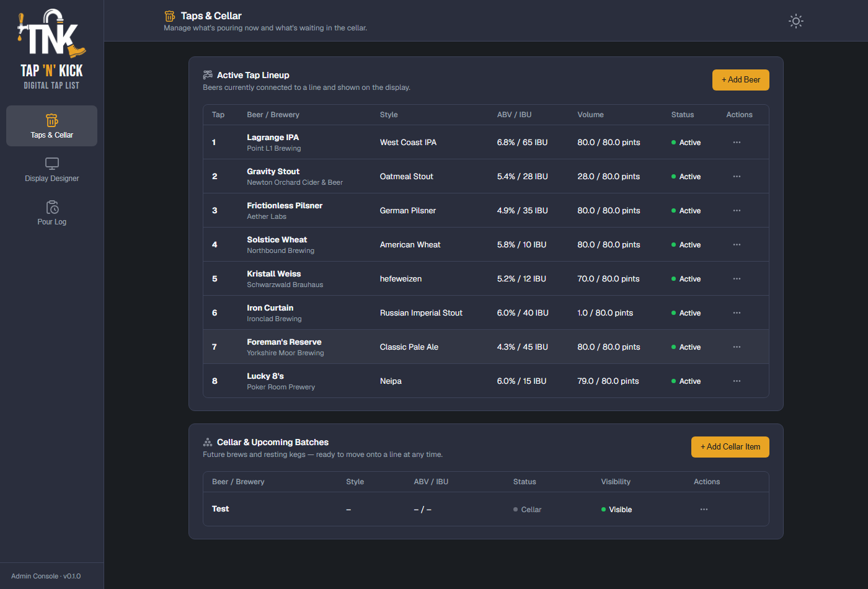Open actions menu for Test cellar item
868x589 pixels.
[x=704, y=510]
